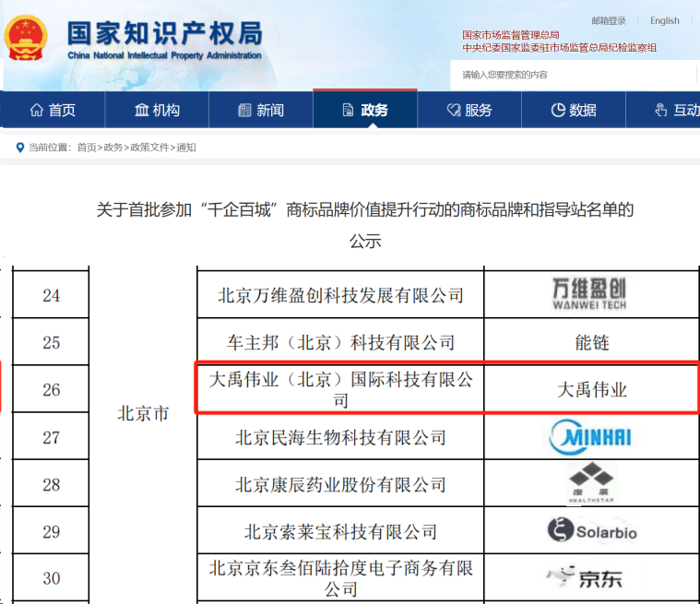Click the Healthstar diamond logo

pyautogui.click(x=591, y=483)
